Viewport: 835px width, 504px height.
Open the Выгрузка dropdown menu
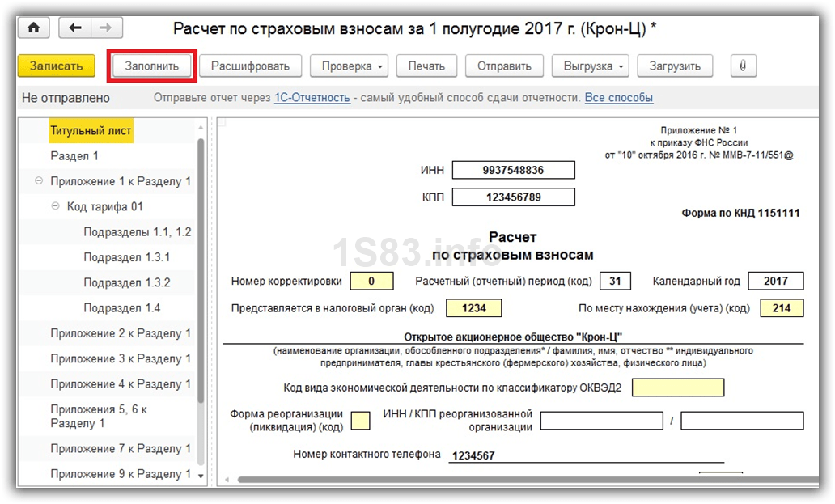click(x=591, y=66)
